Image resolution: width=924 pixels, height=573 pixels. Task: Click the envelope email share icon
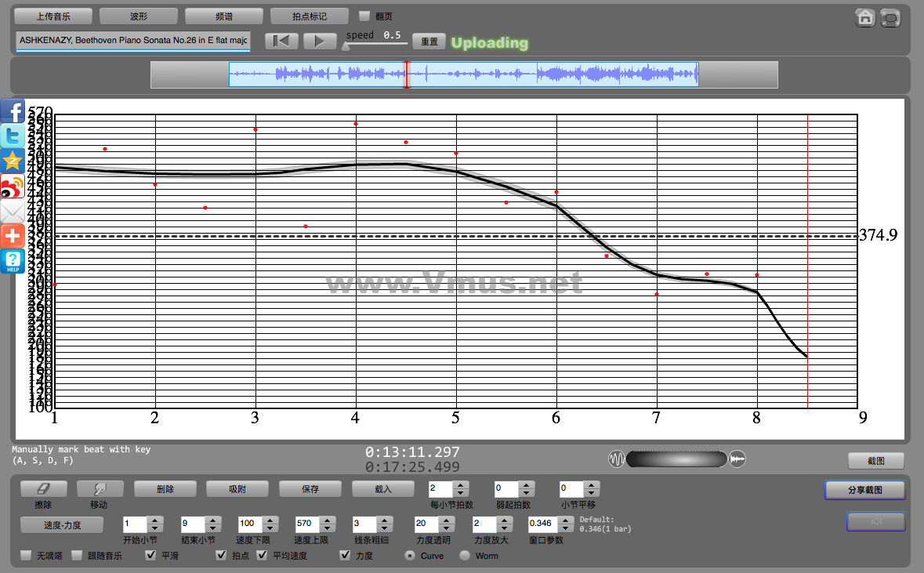[13, 212]
